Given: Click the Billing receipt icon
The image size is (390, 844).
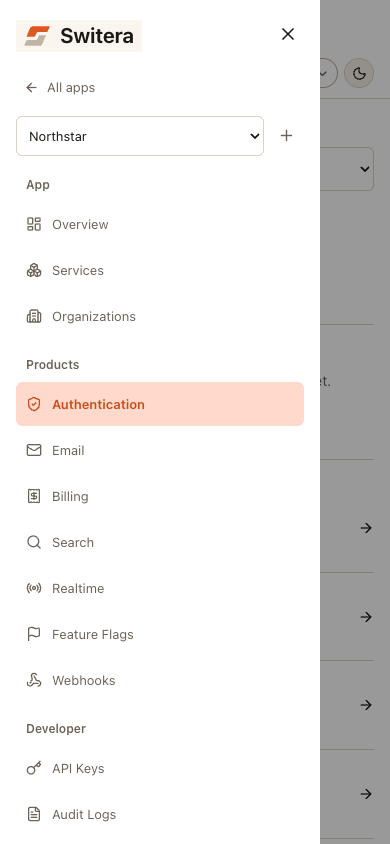Looking at the screenshot, I should 34,496.
